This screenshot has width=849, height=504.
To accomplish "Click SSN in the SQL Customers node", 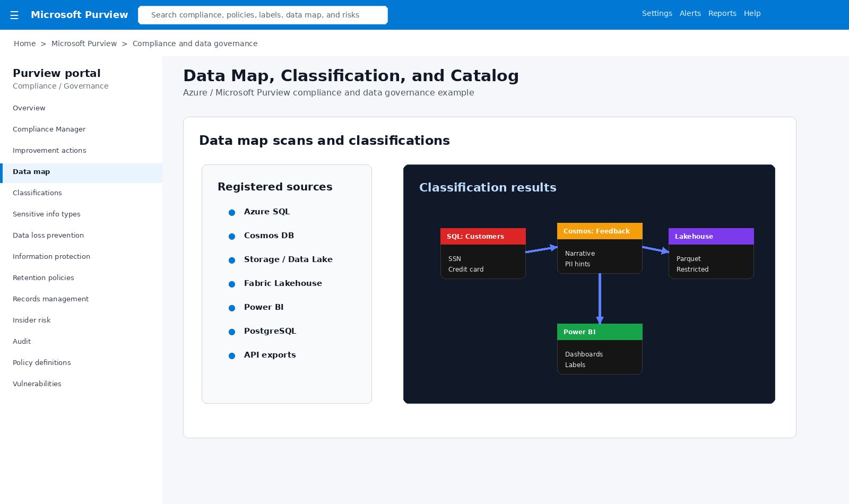I will point(455,259).
